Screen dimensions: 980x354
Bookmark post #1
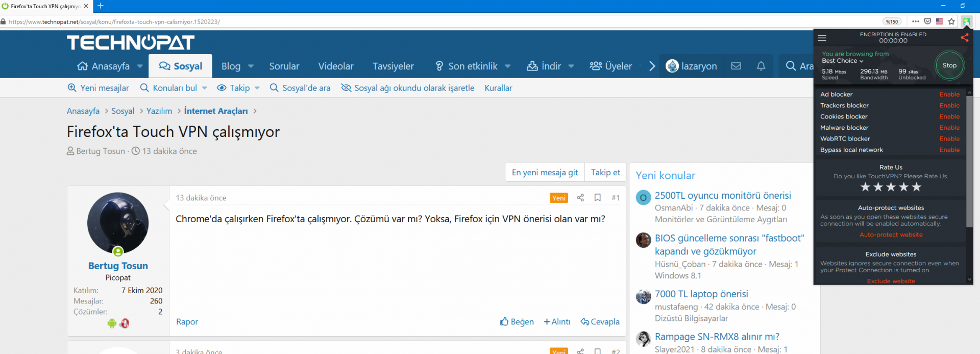pyautogui.click(x=598, y=198)
